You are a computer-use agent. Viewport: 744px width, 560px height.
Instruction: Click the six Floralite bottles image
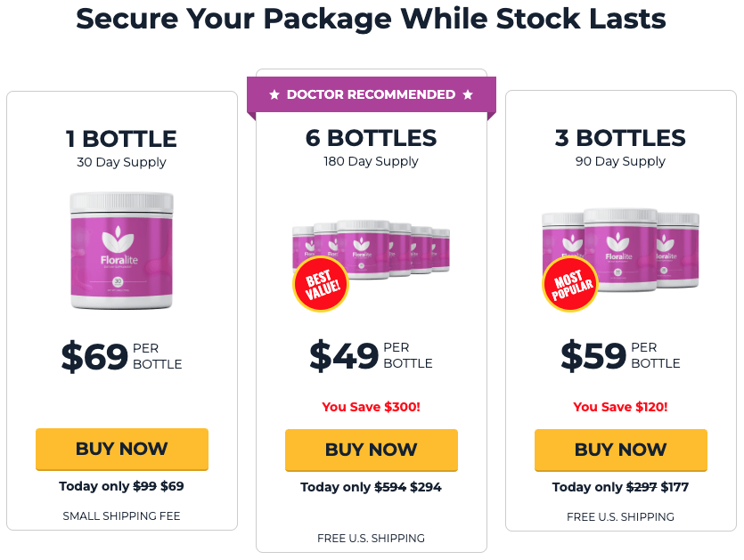[371, 249]
